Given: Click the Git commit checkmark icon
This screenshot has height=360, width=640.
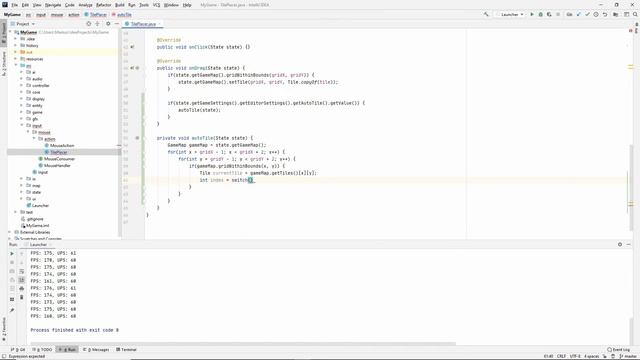Looking at the screenshot, I should point(587,14).
